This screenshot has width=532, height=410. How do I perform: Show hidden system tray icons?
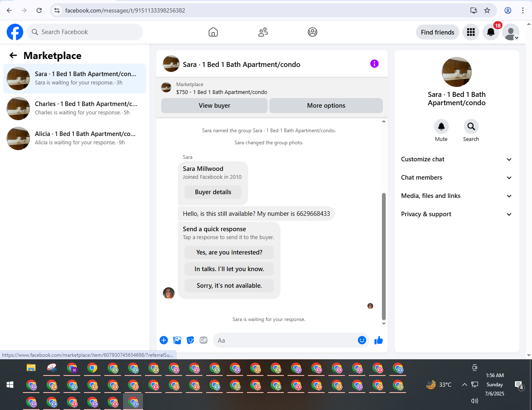464,385
